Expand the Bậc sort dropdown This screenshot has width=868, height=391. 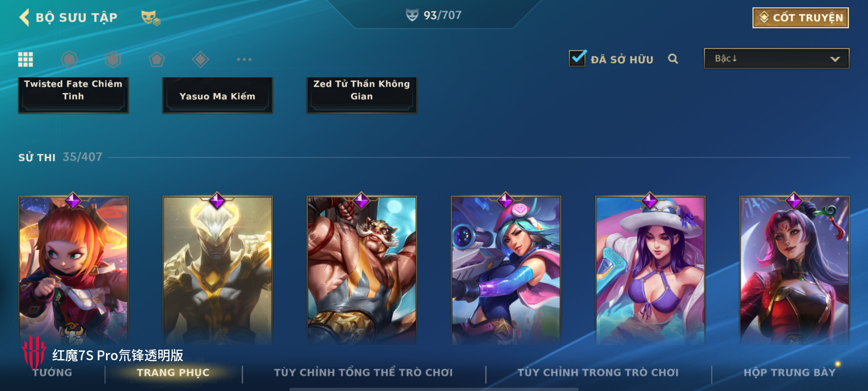[x=776, y=59]
